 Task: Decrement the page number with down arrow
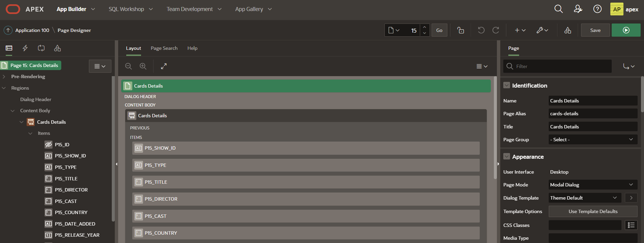pos(425,33)
